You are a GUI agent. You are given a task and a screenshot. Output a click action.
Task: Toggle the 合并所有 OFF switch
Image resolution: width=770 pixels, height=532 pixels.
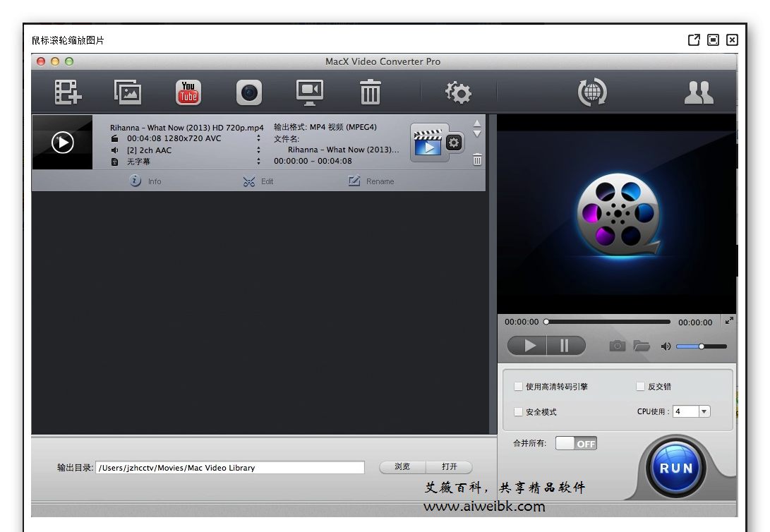[x=576, y=443]
